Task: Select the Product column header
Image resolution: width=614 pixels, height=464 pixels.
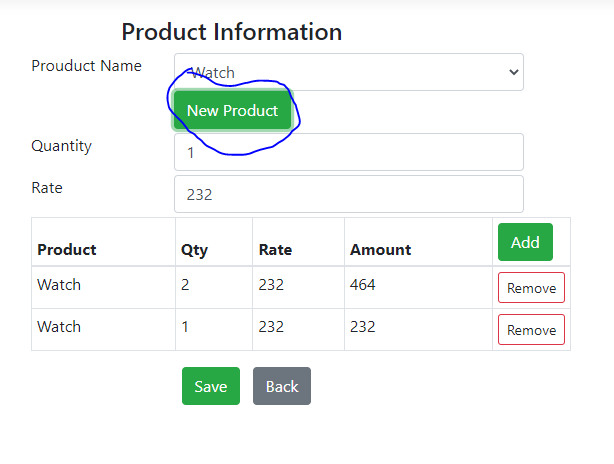Action: [67, 250]
